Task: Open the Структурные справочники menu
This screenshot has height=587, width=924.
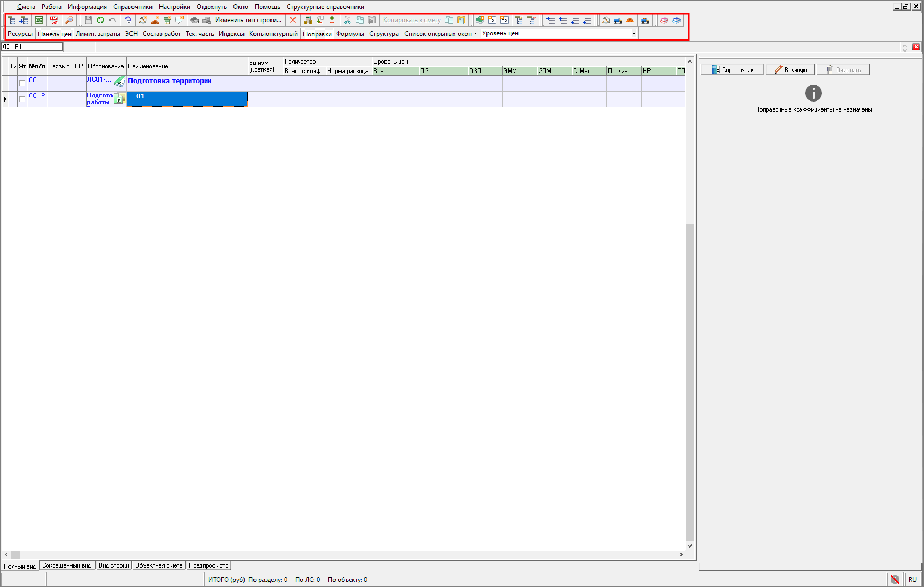Action: [326, 7]
